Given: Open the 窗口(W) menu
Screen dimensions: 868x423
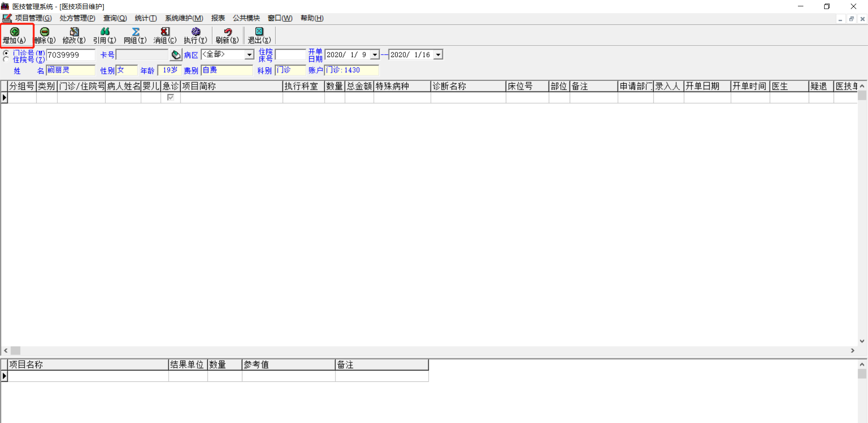Looking at the screenshot, I should coord(280,18).
